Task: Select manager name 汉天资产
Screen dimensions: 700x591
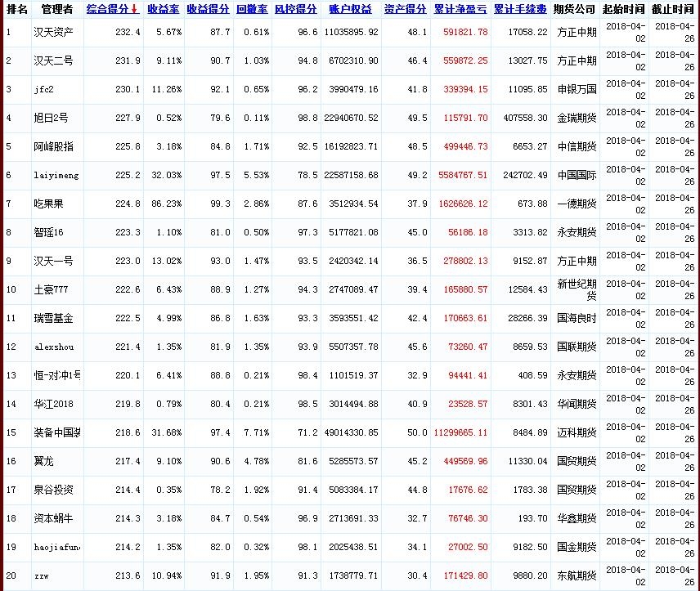Action: tap(54, 32)
